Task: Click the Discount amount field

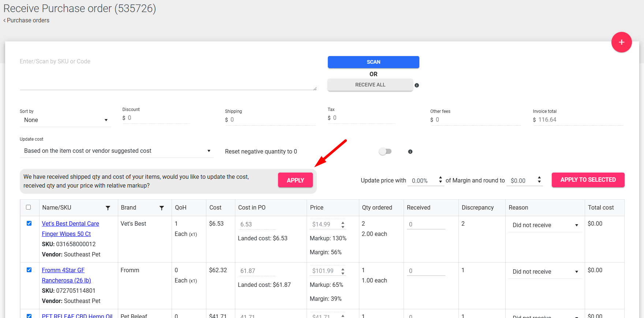Action: click(158, 118)
